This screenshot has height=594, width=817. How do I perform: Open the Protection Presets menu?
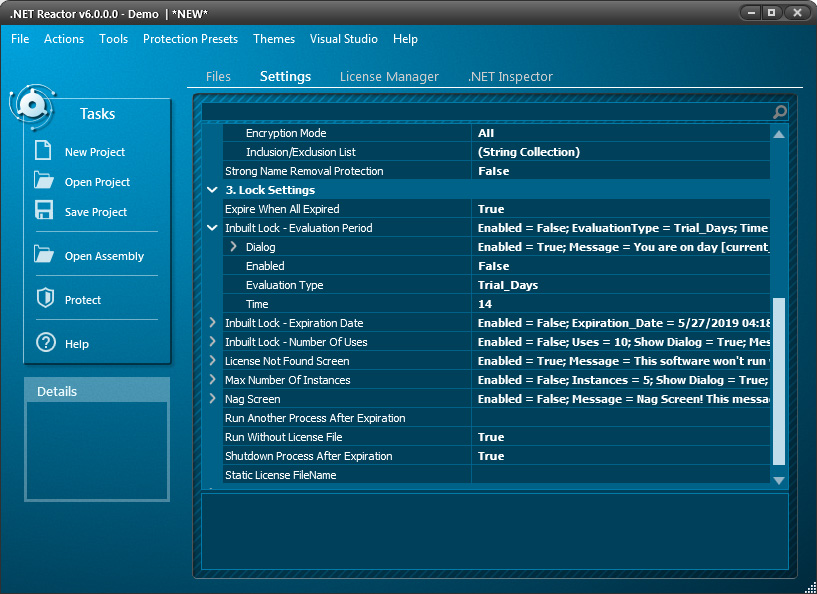[190, 39]
